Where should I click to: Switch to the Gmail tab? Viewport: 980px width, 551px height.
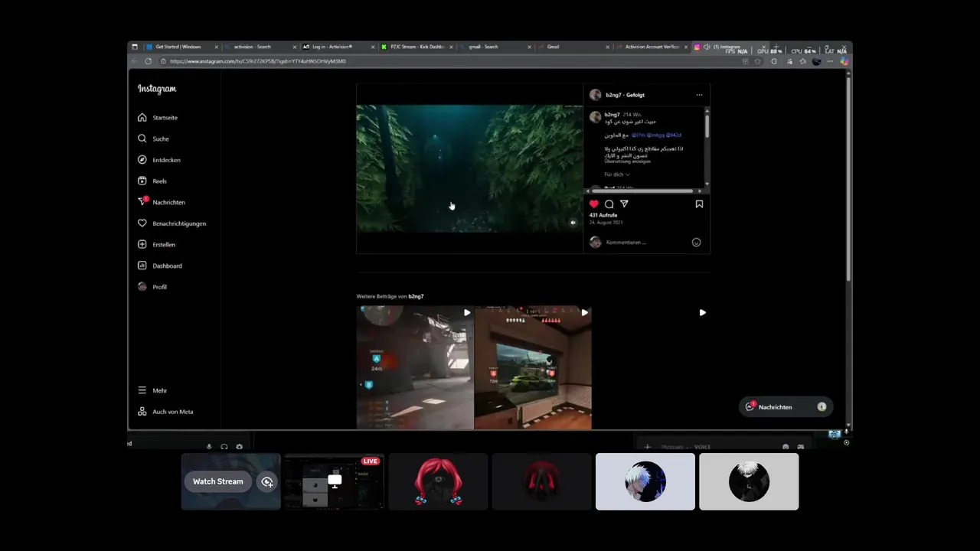[x=573, y=47]
